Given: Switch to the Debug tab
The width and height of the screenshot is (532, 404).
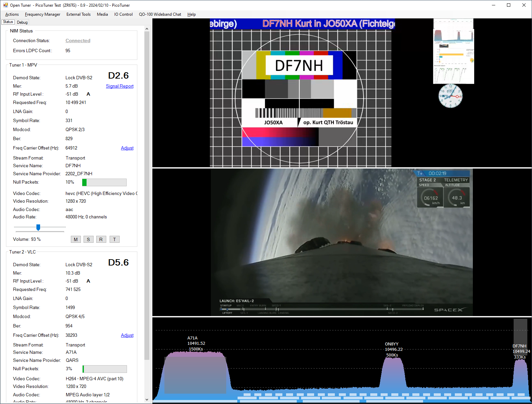Looking at the screenshot, I should 22,22.
